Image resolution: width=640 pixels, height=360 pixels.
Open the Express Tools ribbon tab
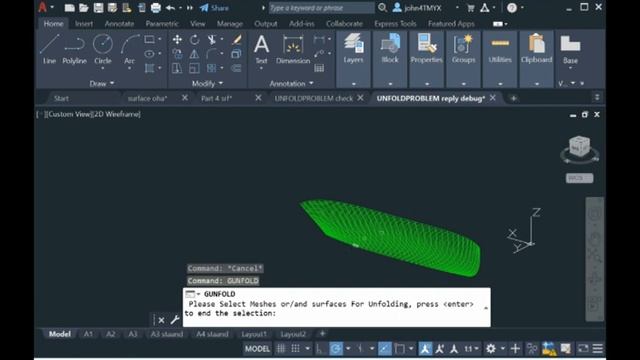395,24
